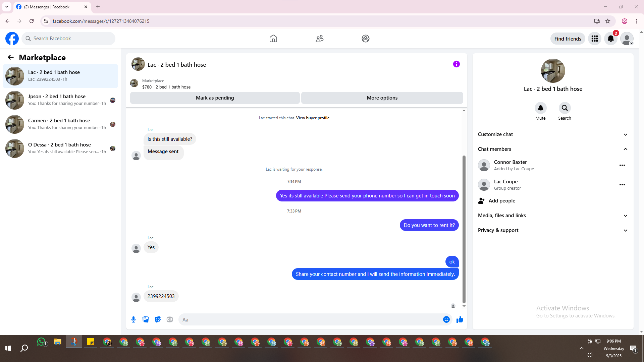Collapse the Chat members section
Viewport: 644px width, 362px height.
[x=553, y=149]
